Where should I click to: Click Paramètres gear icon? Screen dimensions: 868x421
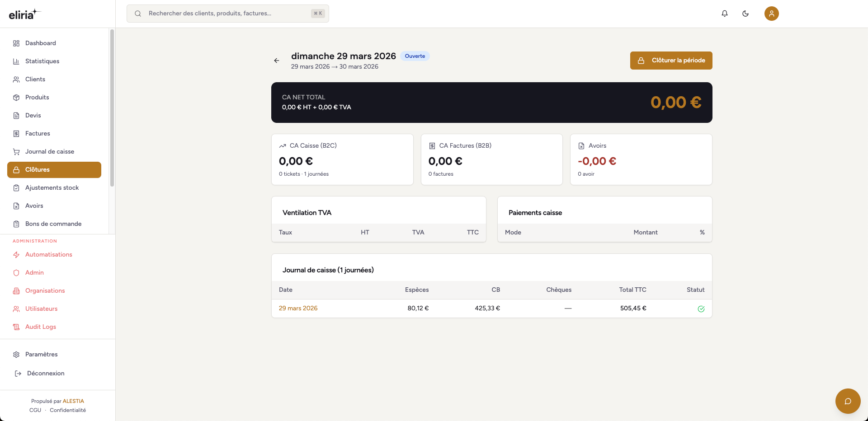(16, 355)
